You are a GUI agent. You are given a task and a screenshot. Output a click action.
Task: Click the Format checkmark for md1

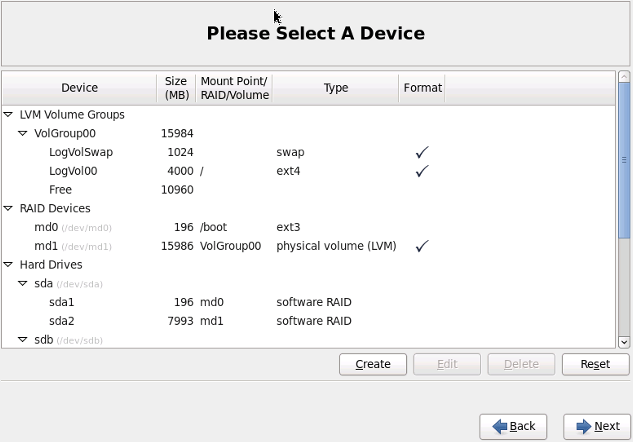pos(422,246)
